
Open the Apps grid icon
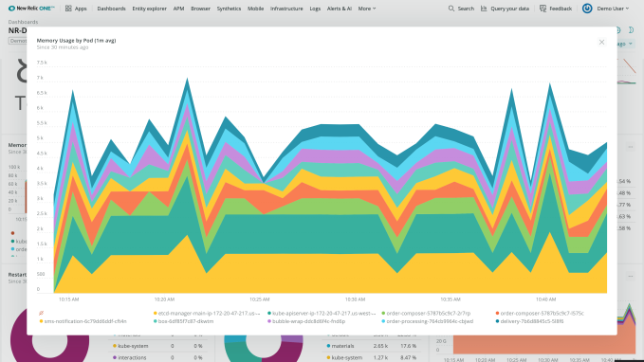click(x=68, y=9)
